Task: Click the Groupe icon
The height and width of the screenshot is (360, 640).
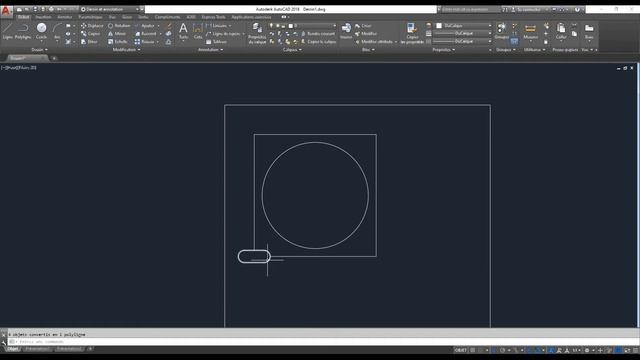Action: coord(502,31)
